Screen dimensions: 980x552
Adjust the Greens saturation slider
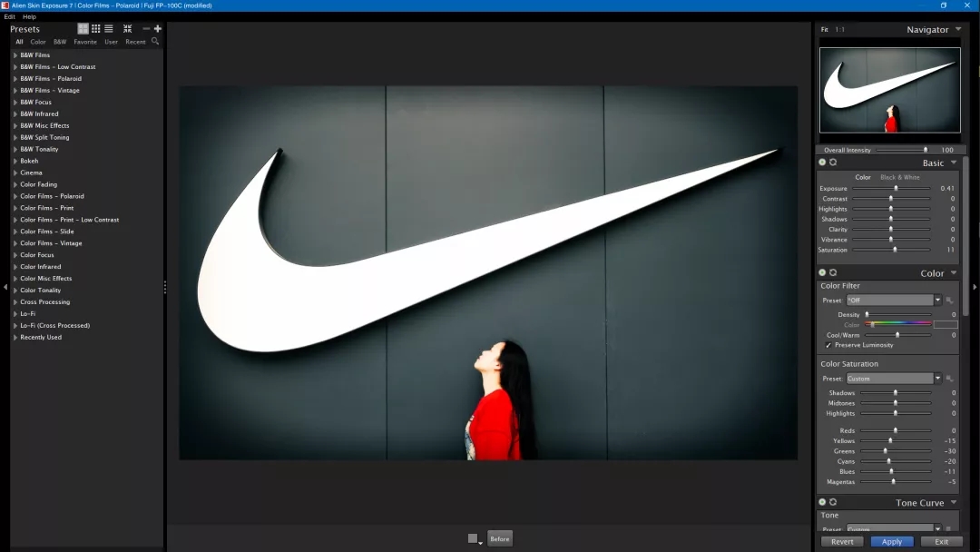[x=896, y=451]
